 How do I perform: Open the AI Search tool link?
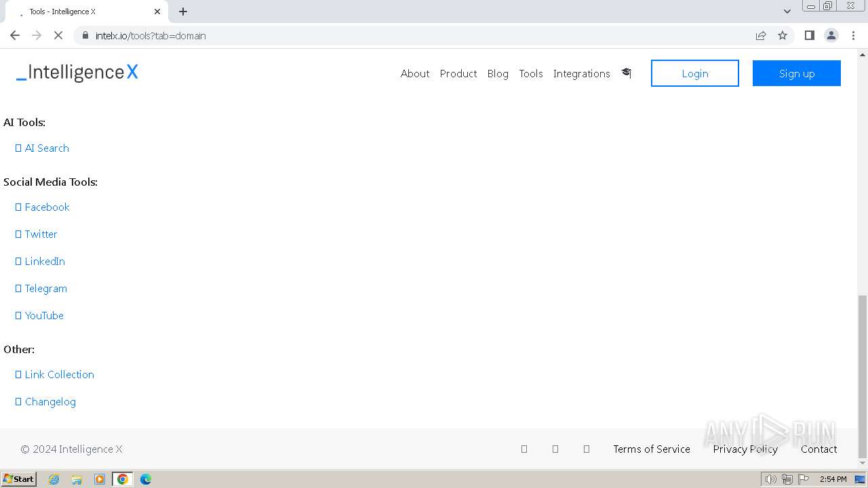(42, 148)
